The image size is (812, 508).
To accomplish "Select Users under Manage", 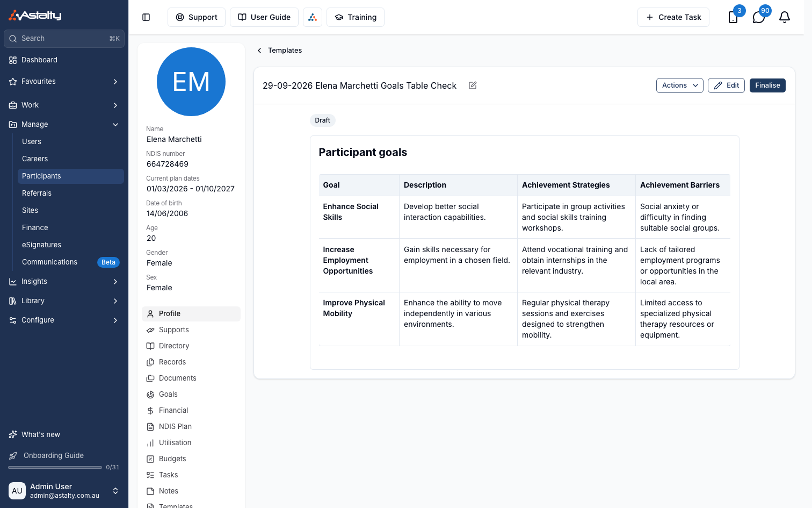I will [x=70, y=142].
